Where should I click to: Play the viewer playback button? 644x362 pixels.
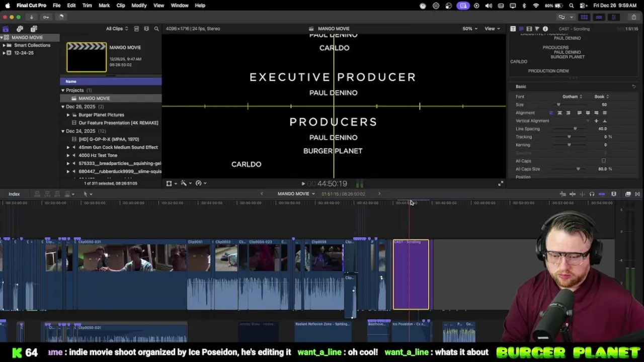point(303,184)
